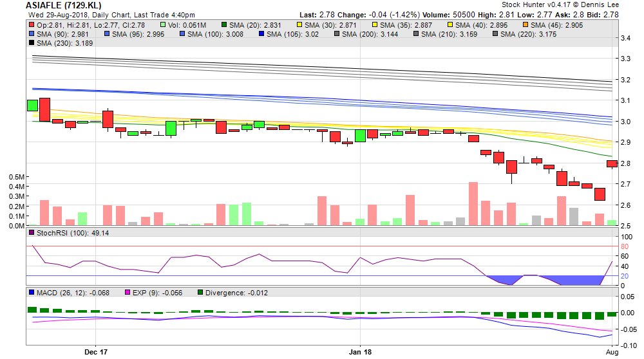The width and height of the screenshot is (644, 359).
Task: Click the blue SMA (90) legend swatch
Action: [x=32, y=33]
